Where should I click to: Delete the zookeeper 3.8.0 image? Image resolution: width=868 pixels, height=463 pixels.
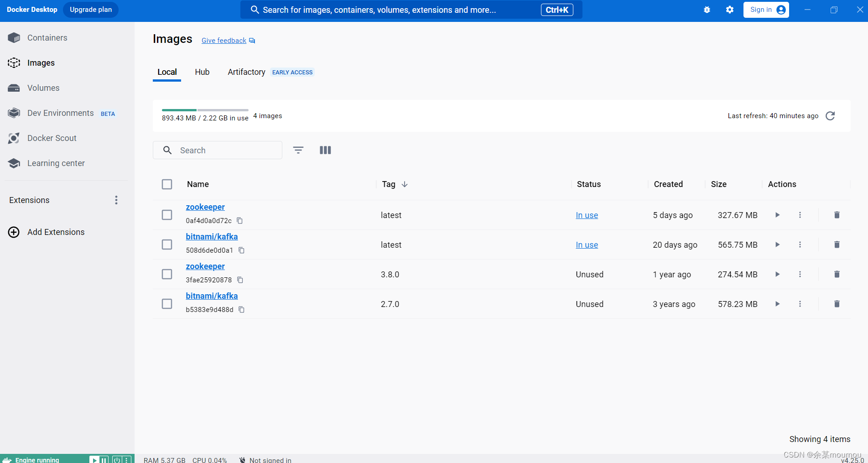pos(837,274)
